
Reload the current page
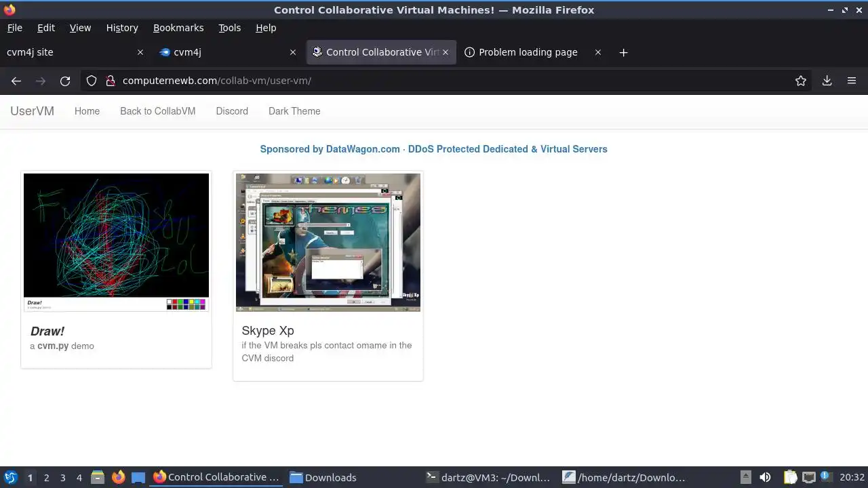pos(65,81)
